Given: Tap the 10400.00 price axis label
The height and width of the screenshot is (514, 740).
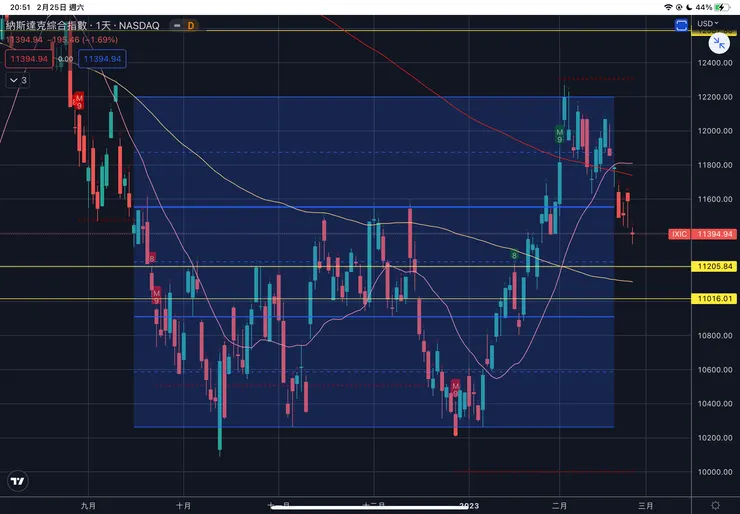Looking at the screenshot, I should pos(715,404).
